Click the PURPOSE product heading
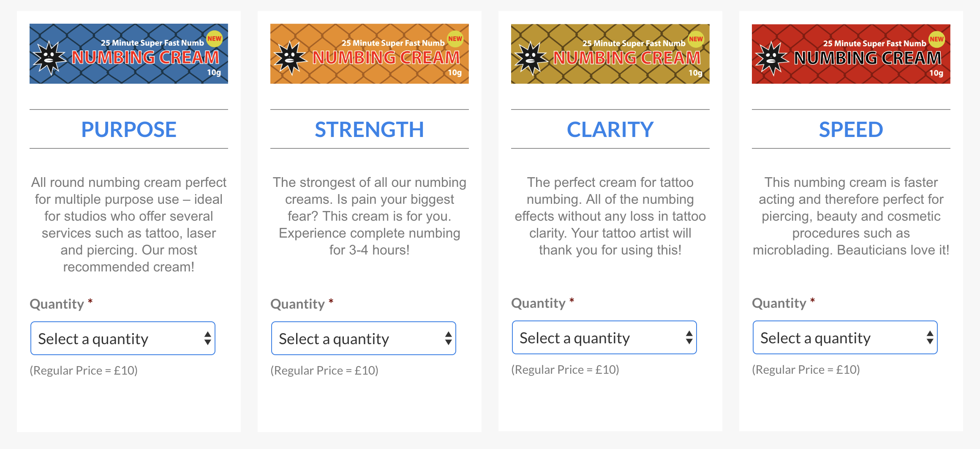This screenshot has height=449, width=980. (x=129, y=129)
